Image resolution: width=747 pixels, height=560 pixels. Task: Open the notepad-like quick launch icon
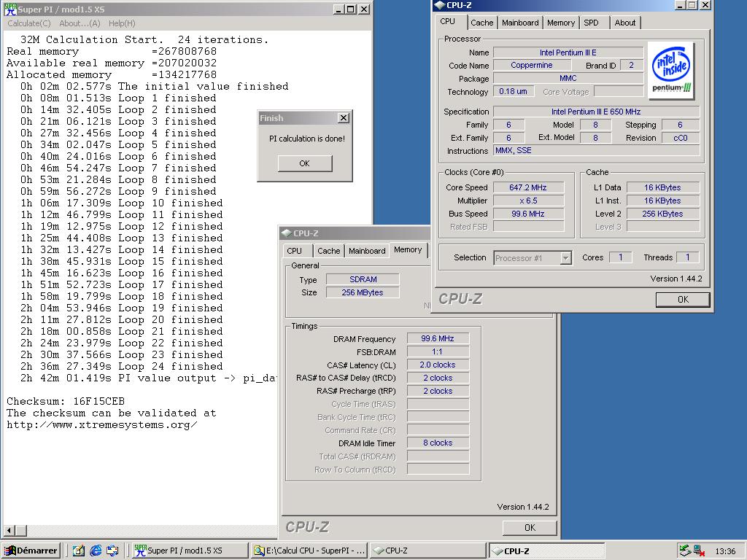pyautogui.click(x=79, y=551)
